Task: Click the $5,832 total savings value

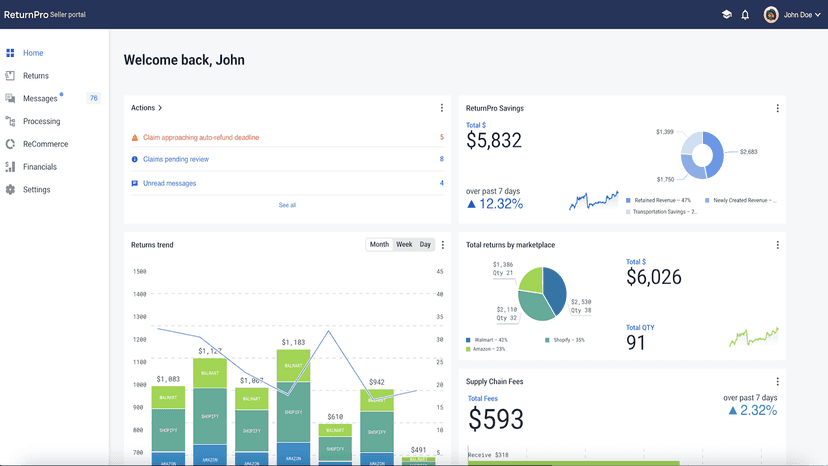Action: (494, 141)
